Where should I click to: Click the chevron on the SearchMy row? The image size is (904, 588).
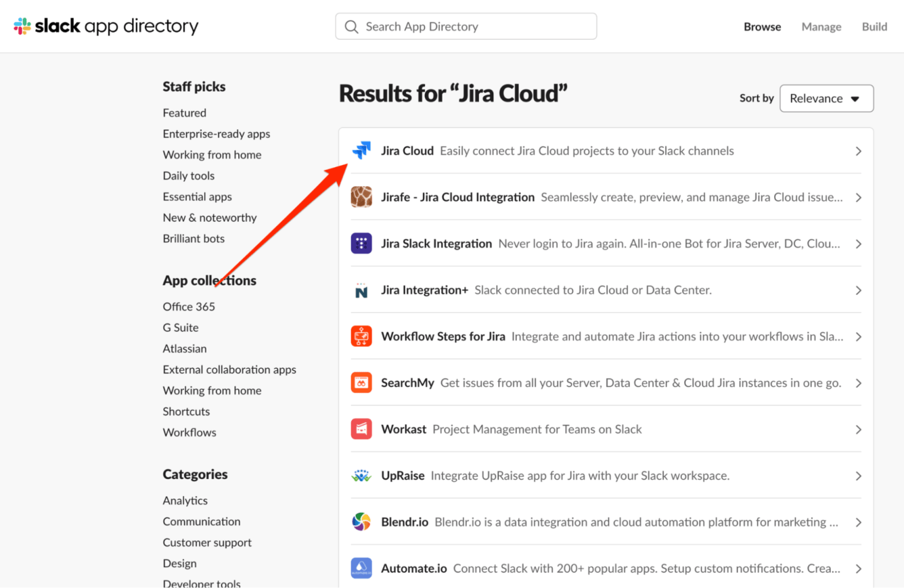pos(858,383)
